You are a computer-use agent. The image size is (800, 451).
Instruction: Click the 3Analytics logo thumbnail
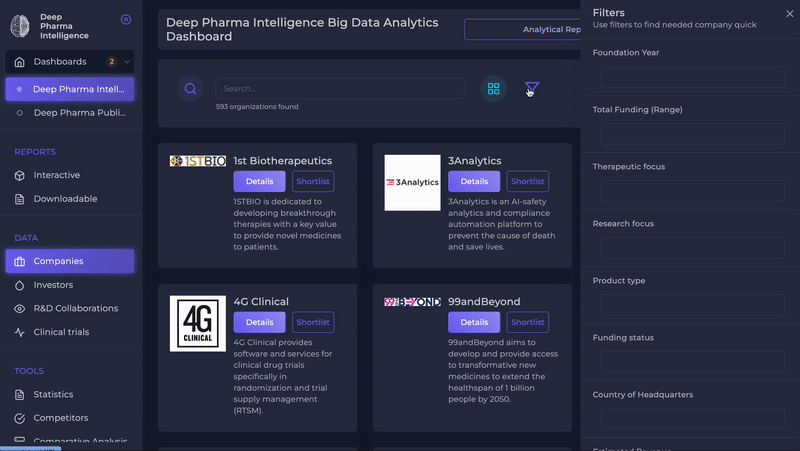click(x=412, y=183)
